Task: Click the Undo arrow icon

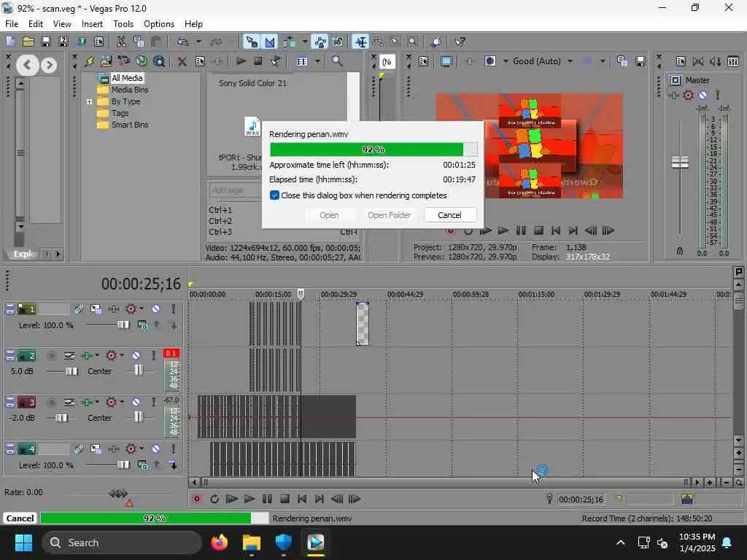Action: click(x=182, y=42)
